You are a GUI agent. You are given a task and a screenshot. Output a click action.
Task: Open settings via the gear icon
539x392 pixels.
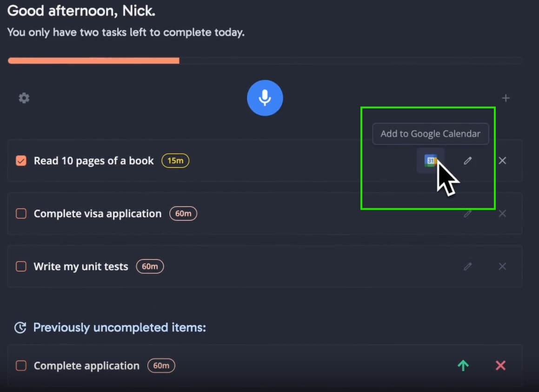click(24, 98)
